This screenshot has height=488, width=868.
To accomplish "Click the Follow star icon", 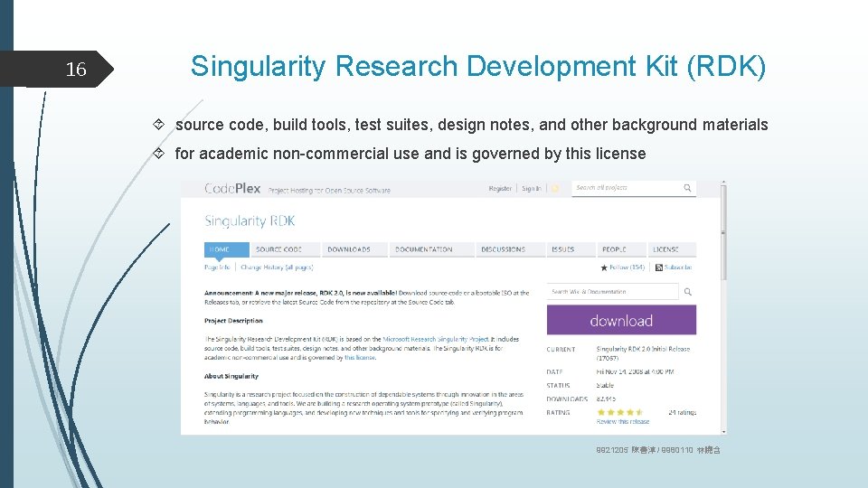I will [604, 267].
